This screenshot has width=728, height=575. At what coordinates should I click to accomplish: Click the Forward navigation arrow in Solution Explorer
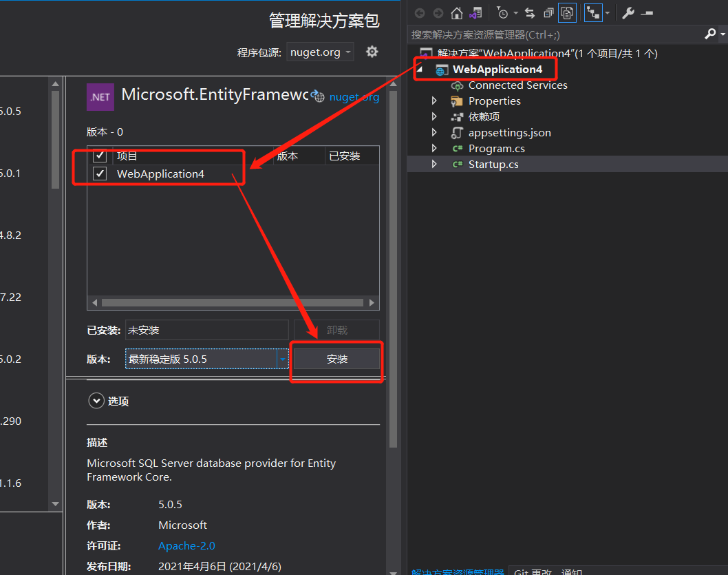click(438, 13)
